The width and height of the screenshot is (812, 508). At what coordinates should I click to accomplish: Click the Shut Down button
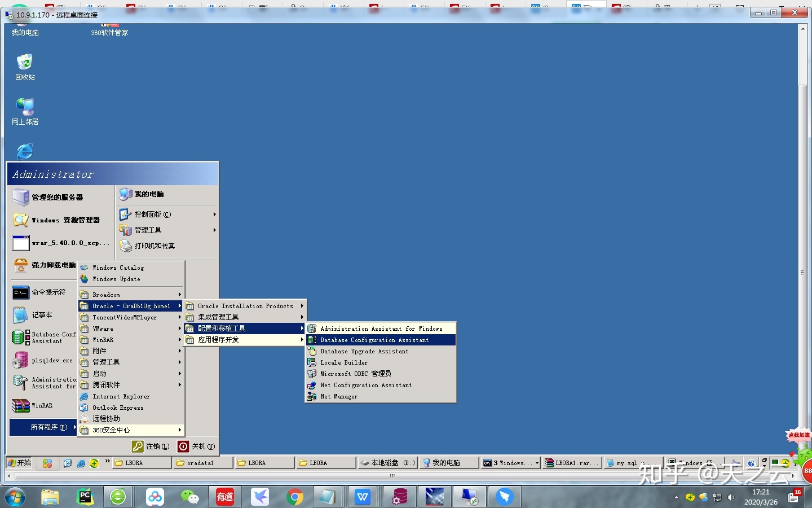[197, 446]
